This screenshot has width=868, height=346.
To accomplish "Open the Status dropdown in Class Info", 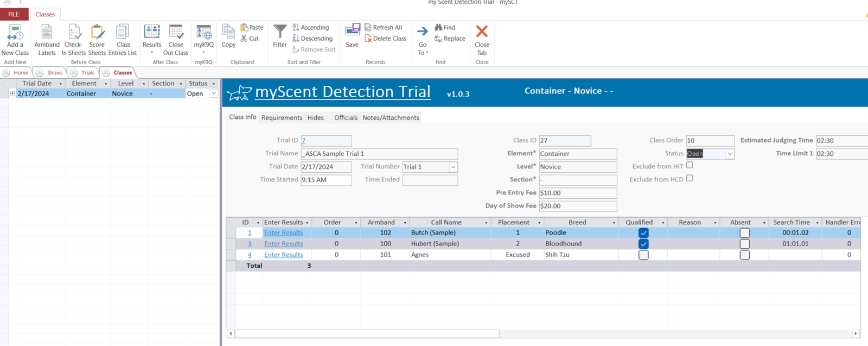I will 730,154.
